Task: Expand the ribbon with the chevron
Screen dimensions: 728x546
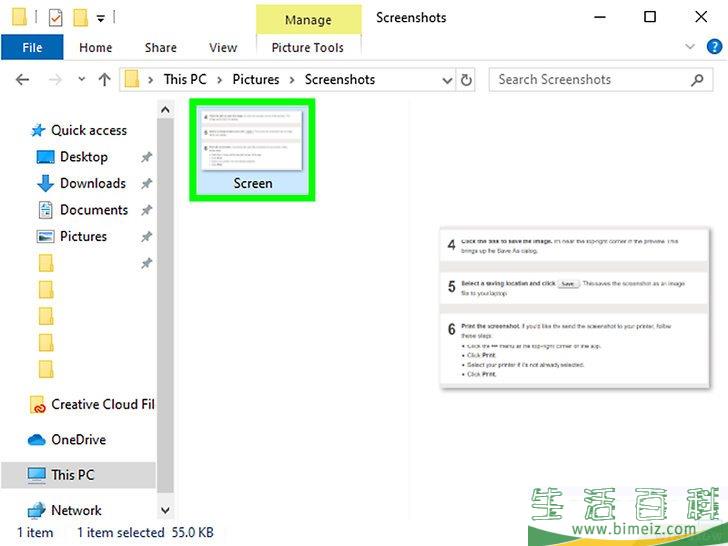Action: [690, 47]
